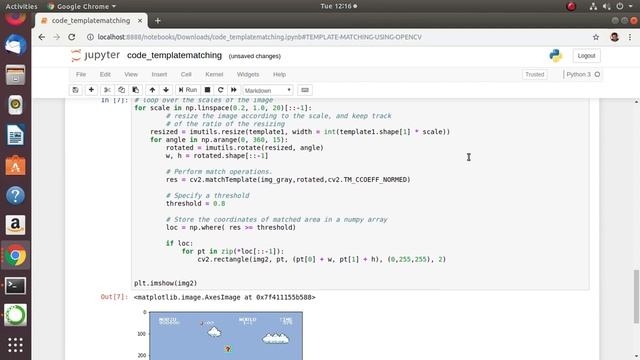640x360 pixels.
Task: Bookmark this page with star icon
Action: tap(596, 37)
